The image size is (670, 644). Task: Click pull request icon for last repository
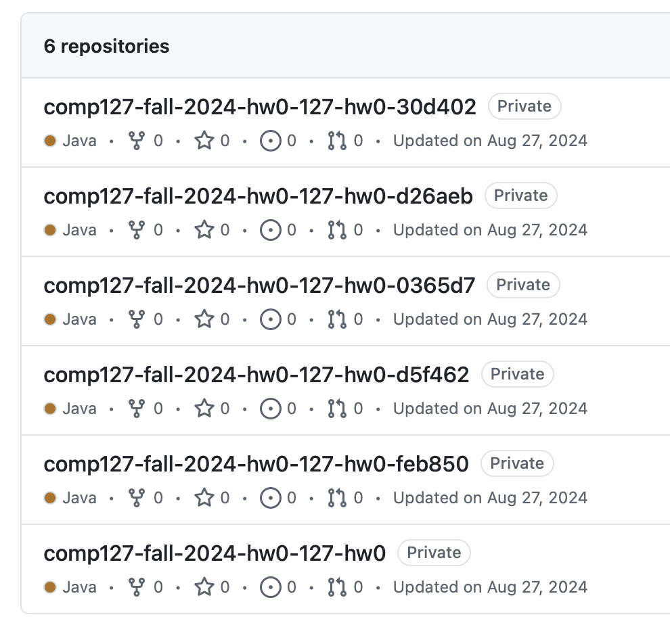pos(336,587)
